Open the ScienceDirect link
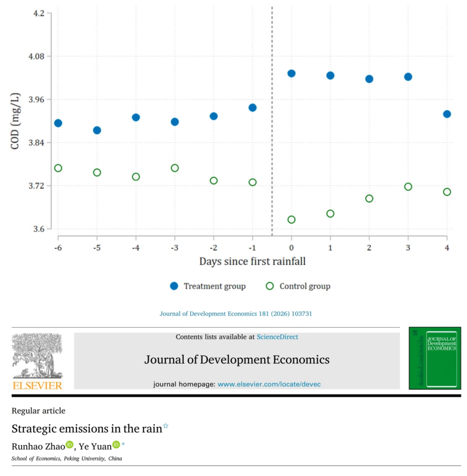 pos(277,337)
